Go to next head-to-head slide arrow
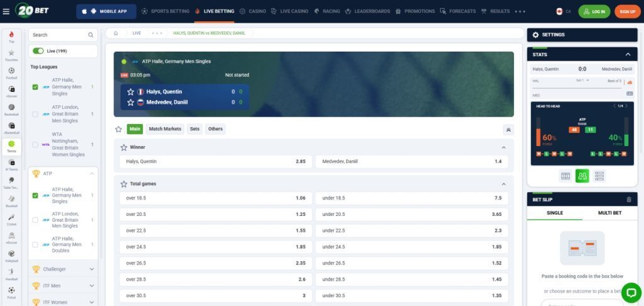Image resolution: width=644 pixels, height=306 pixels. click(x=627, y=106)
